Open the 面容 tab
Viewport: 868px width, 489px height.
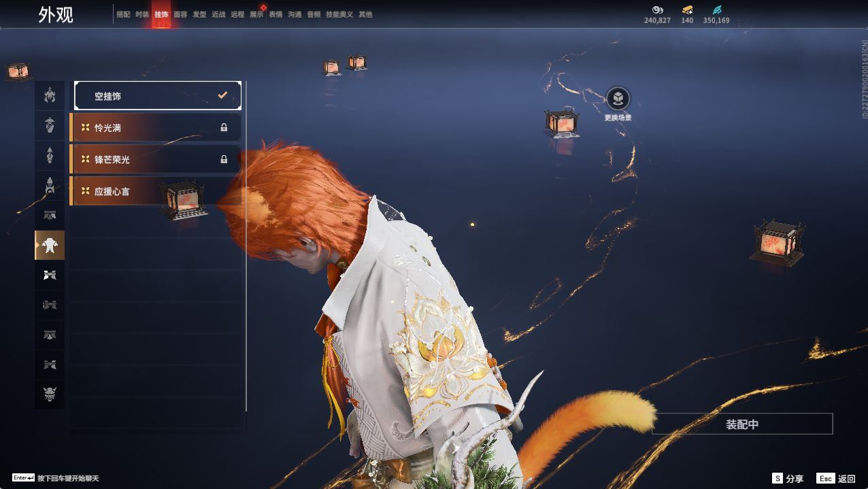(x=180, y=14)
